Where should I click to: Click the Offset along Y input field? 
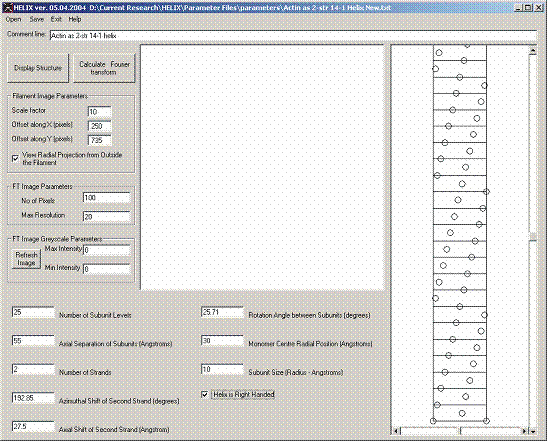click(99, 140)
